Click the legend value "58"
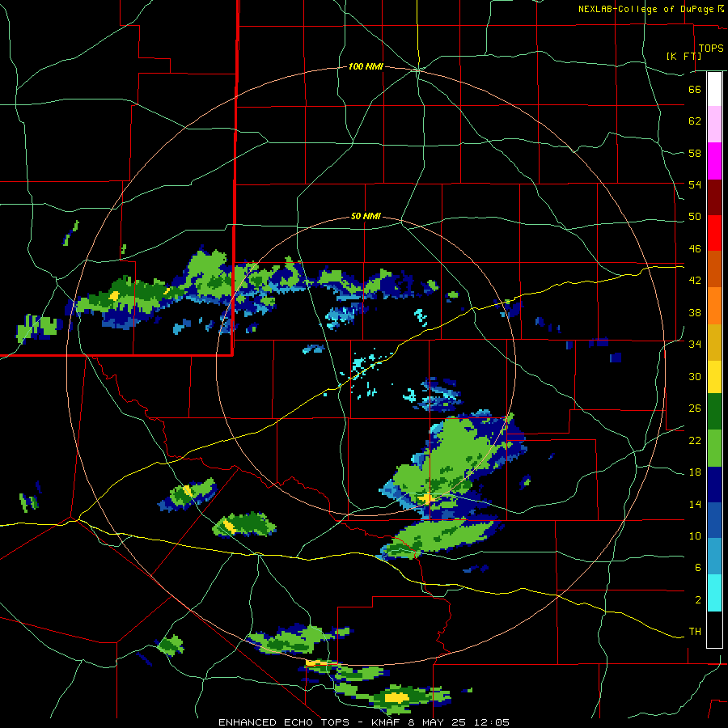The width and height of the screenshot is (728, 728). pos(695,153)
